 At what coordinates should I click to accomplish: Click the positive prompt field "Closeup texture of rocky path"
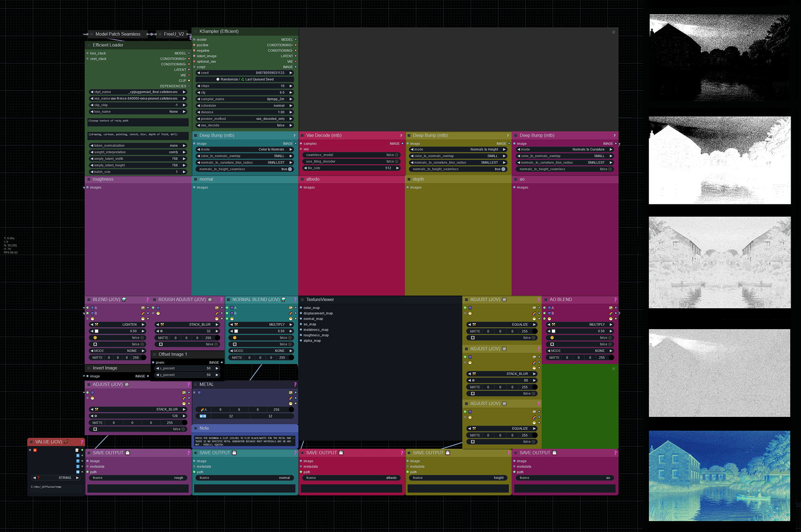(138, 122)
